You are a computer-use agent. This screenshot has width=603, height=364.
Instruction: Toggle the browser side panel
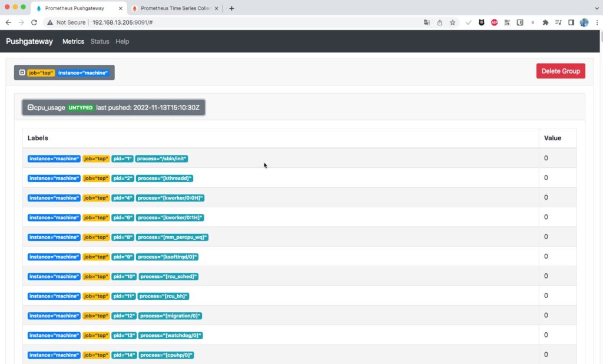coord(571,22)
